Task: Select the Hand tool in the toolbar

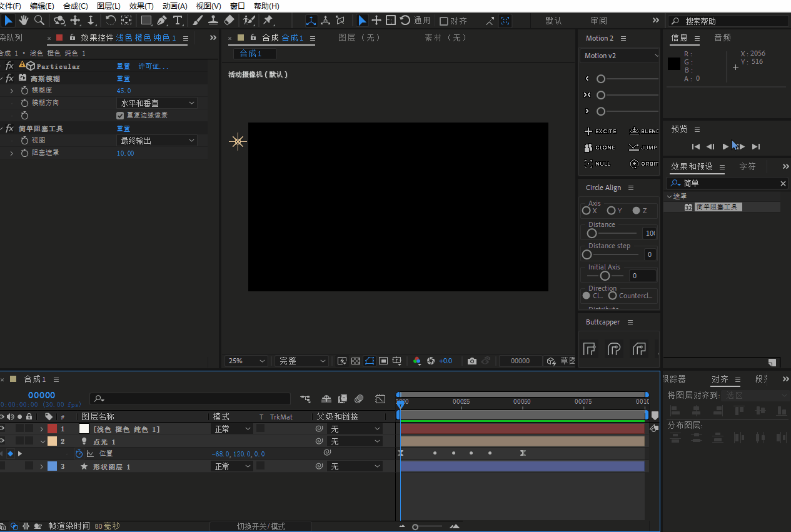Action: 24,21
